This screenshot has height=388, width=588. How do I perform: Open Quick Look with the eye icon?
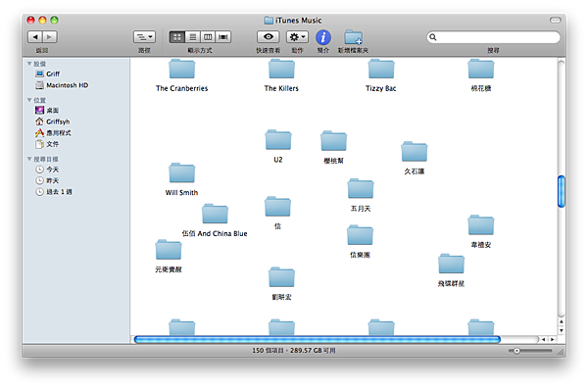point(268,36)
